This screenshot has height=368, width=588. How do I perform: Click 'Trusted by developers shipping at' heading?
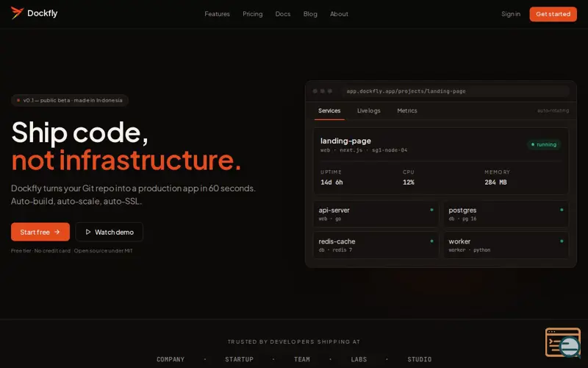pos(293,342)
